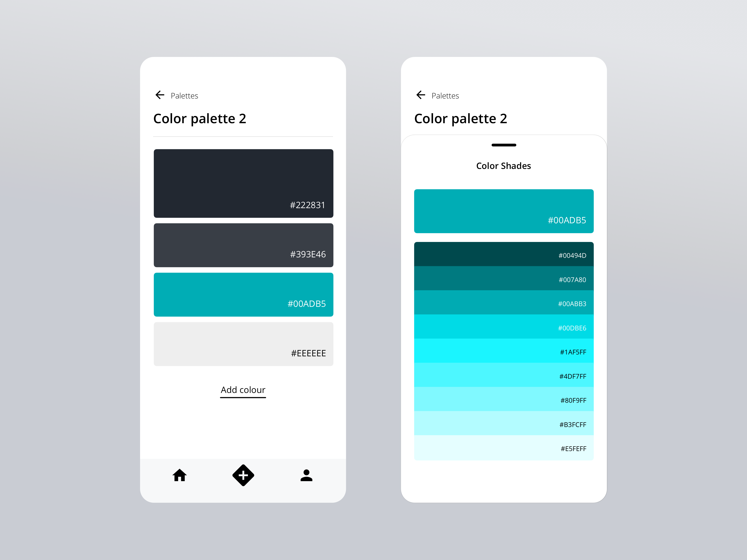Click the back arrow next to Palettes
Image resolution: width=747 pixels, height=560 pixels.
(x=161, y=95)
